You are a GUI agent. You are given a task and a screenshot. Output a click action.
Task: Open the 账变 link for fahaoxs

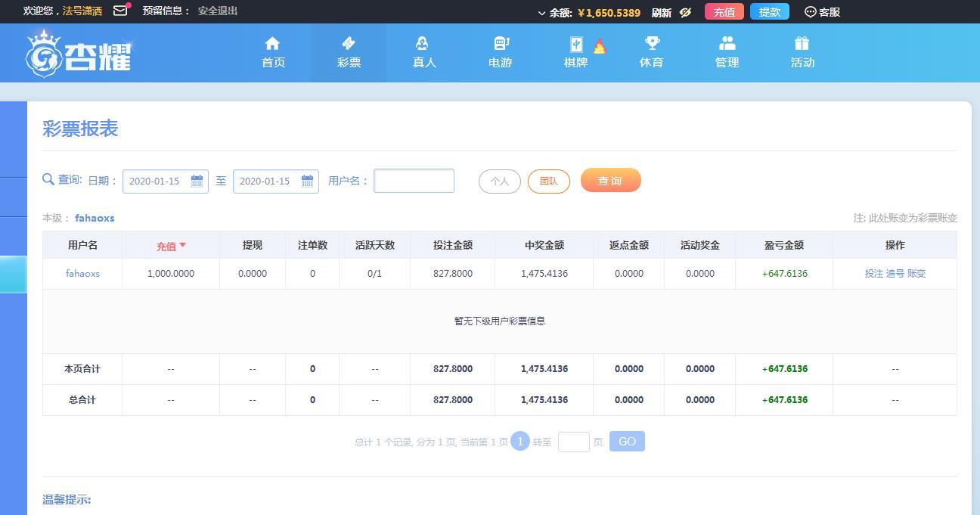tap(916, 274)
